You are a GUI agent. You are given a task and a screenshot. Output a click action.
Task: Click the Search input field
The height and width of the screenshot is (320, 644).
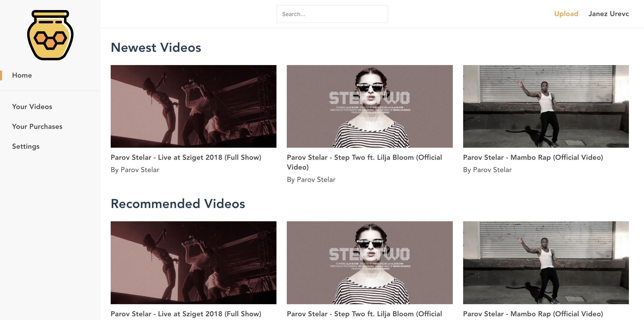pos(332,14)
